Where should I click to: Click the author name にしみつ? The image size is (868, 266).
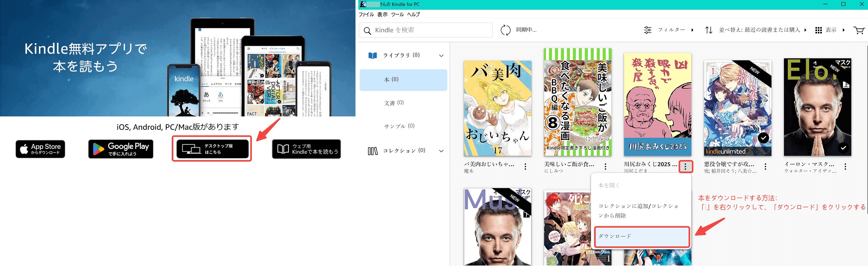(554, 171)
